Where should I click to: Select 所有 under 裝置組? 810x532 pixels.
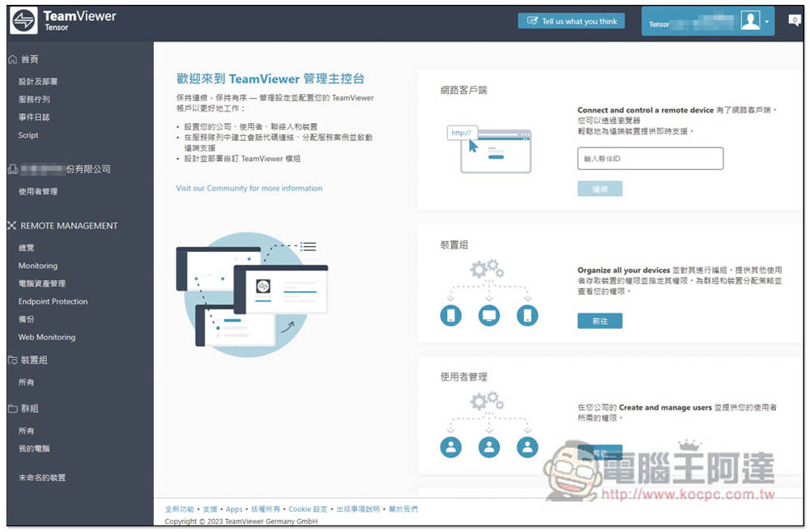pos(27,383)
